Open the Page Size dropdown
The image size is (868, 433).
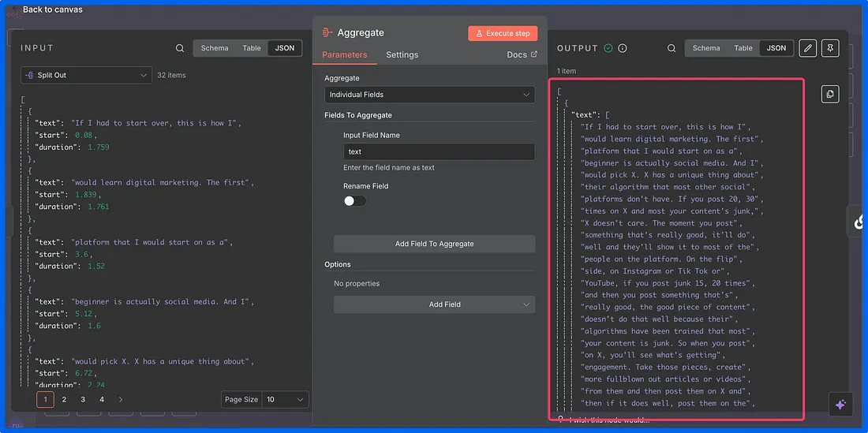pyautogui.click(x=284, y=400)
